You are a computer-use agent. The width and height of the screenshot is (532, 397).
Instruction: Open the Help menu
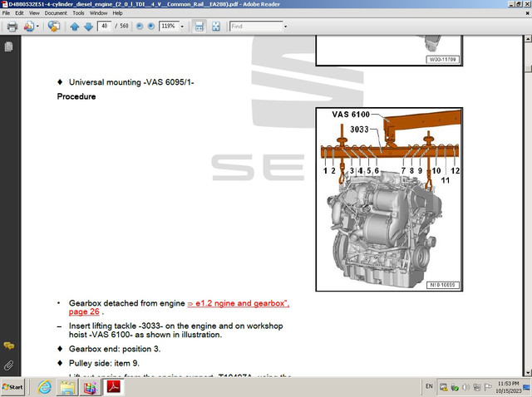117,13
